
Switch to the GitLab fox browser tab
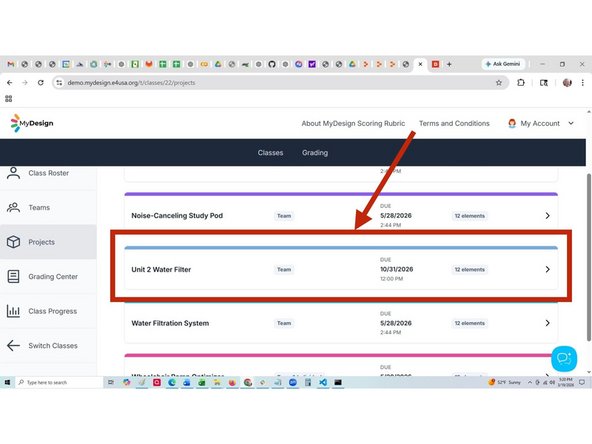(149, 64)
